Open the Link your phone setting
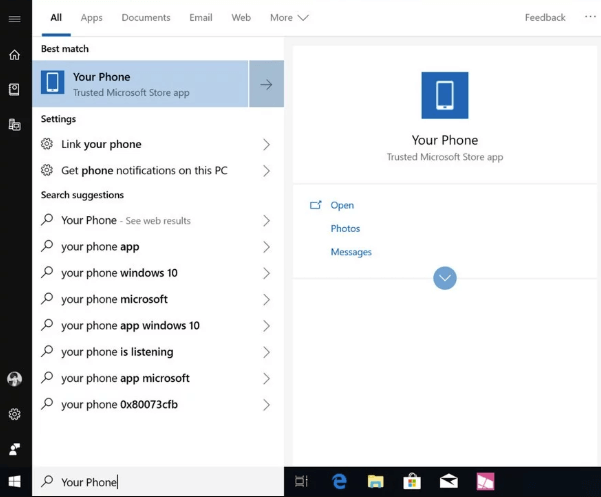Viewport: 601px width, 497px height. coord(158,144)
